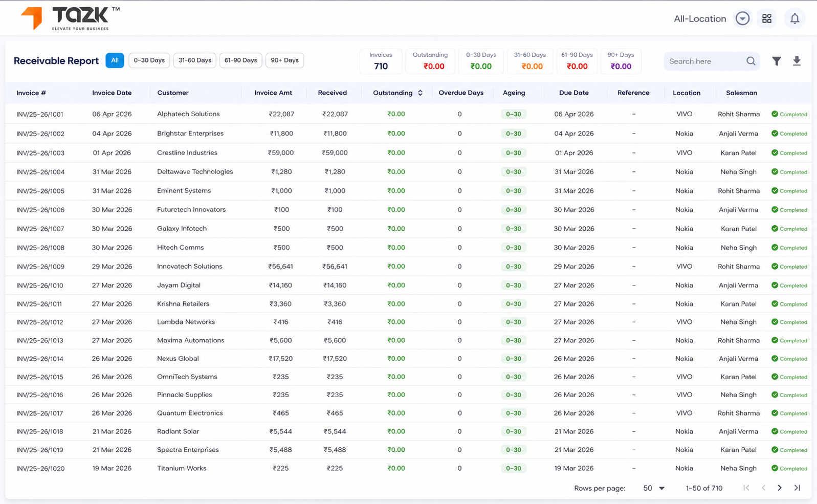Image resolution: width=817 pixels, height=504 pixels.
Task: Go to the next page arrow
Action: (x=780, y=488)
